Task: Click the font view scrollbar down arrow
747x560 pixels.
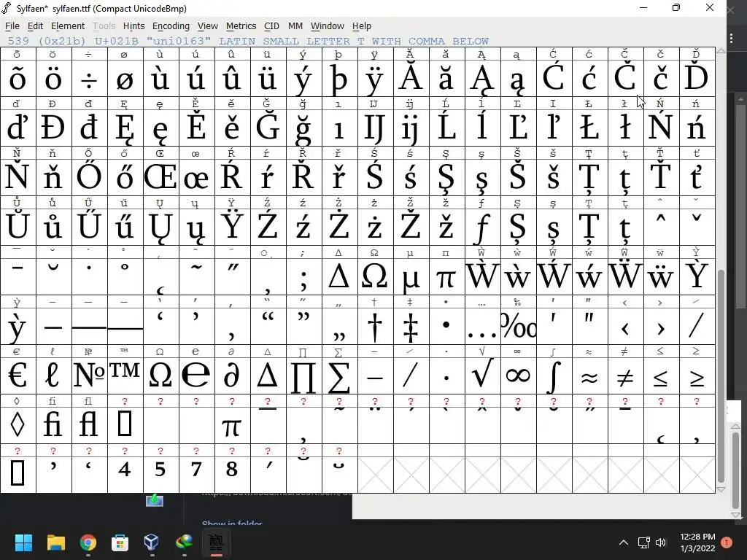Action: (x=721, y=489)
